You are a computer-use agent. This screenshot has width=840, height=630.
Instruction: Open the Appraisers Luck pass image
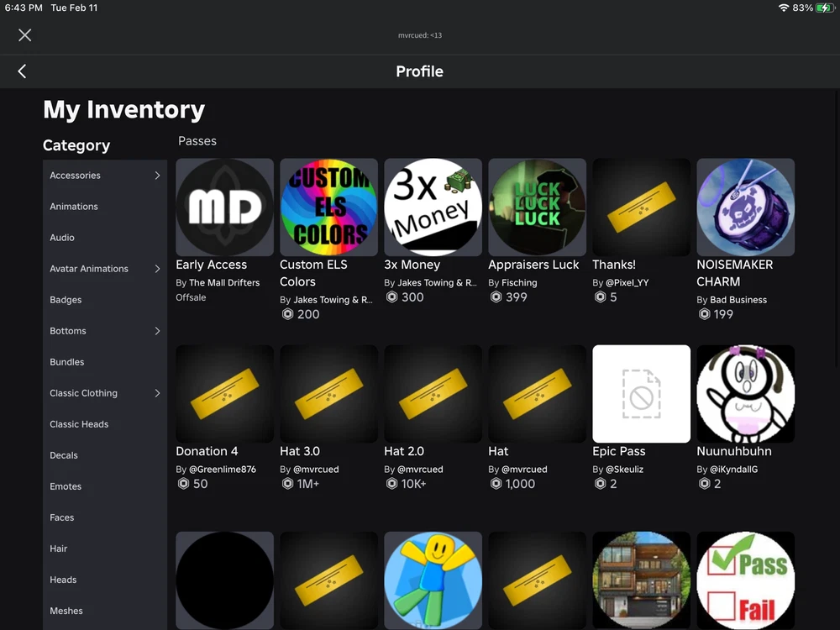[x=537, y=207]
